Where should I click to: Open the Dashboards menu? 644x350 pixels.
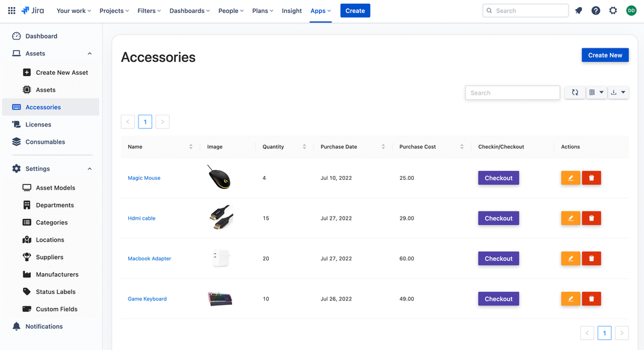pos(190,11)
